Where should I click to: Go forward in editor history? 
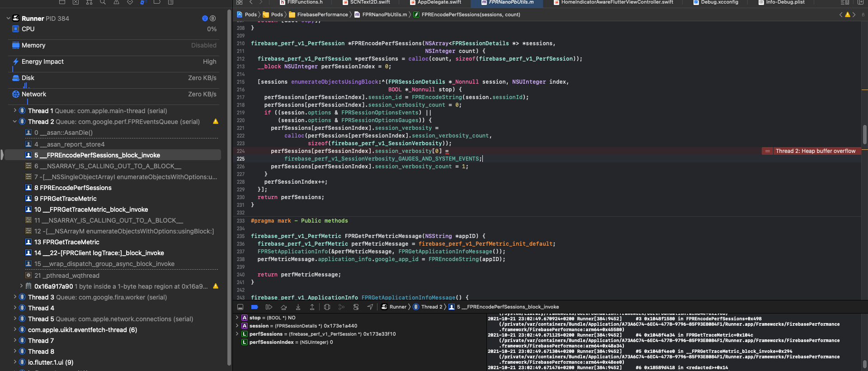261,2
